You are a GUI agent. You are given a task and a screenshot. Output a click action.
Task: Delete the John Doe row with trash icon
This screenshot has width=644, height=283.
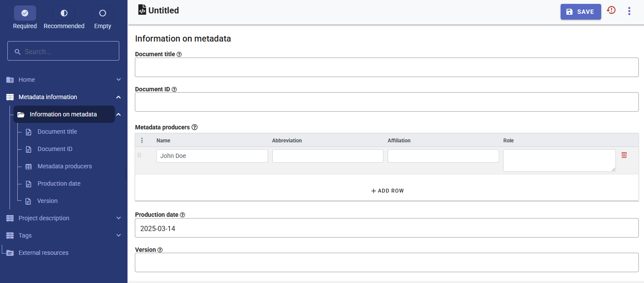click(x=624, y=155)
